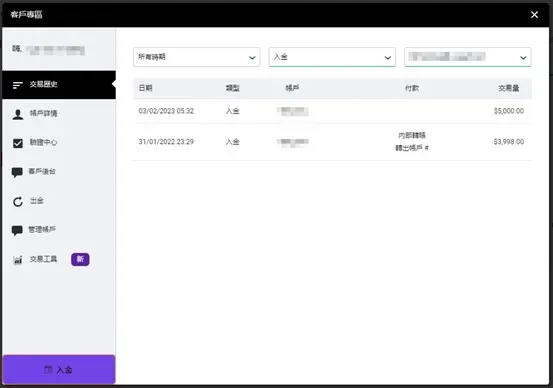The image size is (553, 388).
Task: Click 入金 type in the 03/02/2023 row
Action: tap(232, 111)
